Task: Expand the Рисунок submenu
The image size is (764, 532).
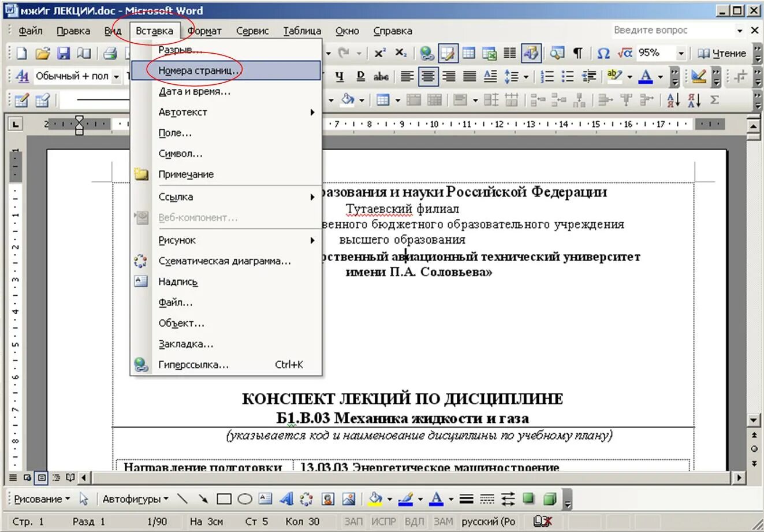Action: (x=226, y=240)
